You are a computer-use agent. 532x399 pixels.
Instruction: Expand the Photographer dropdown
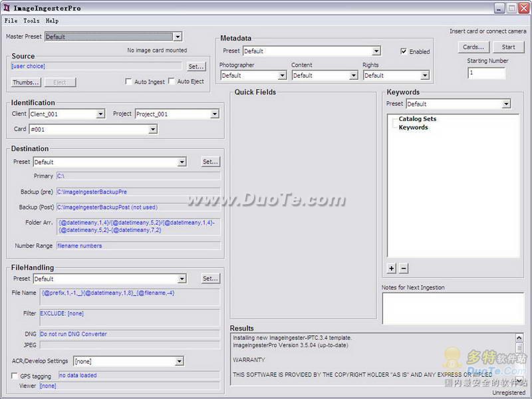click(282, 75)
